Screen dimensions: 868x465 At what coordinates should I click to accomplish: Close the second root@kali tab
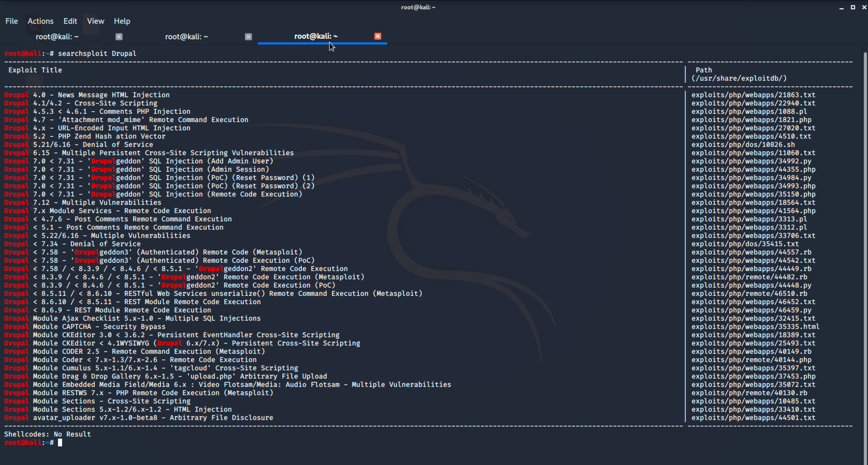[248, 37]
